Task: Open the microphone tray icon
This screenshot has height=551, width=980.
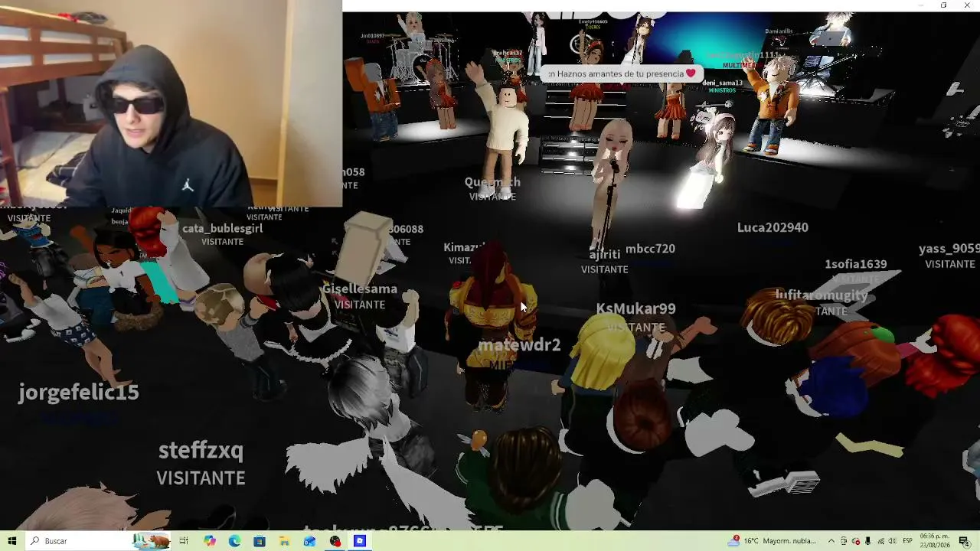Action: coord(868,541)
